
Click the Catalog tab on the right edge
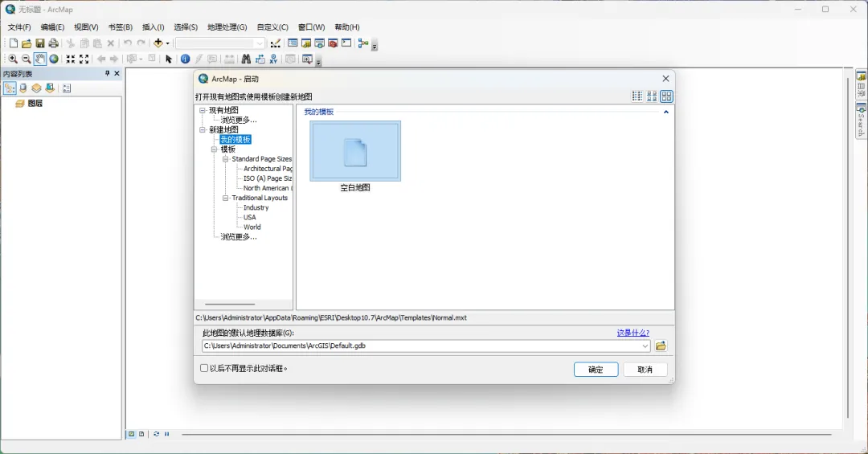(x=862, y=84)
